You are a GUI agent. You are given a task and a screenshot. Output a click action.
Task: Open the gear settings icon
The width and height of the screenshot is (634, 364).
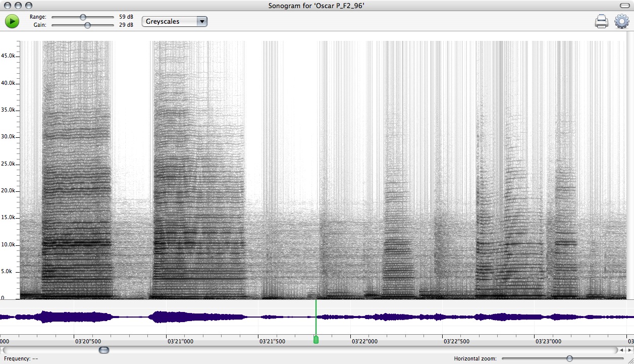621,22
